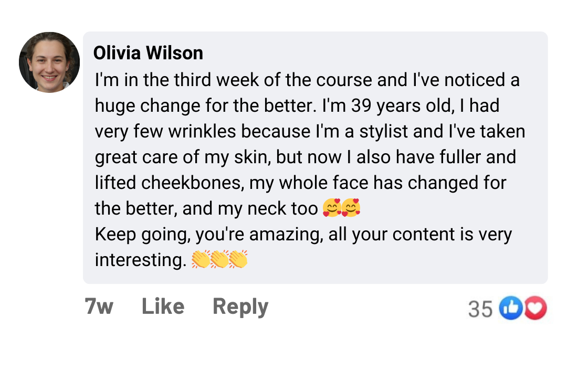This screenshot has height=392, width=567.
Task: Click the middle clapping hands emoji
Action: tap(219, 260)
